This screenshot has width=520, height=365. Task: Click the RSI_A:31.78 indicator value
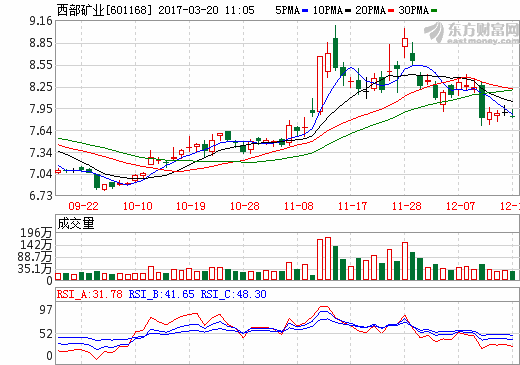(90, 294)
